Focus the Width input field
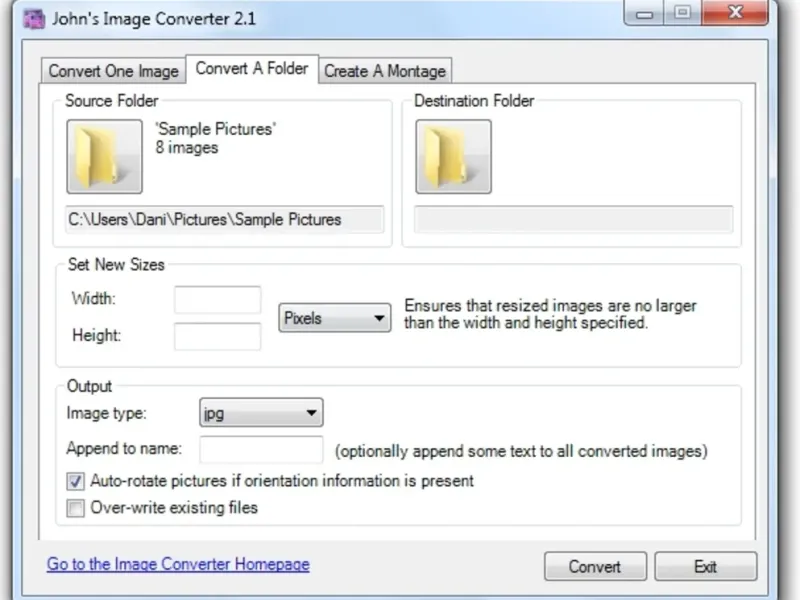The width and height of the screenshot is (800, 600). [x=217, y=300]
